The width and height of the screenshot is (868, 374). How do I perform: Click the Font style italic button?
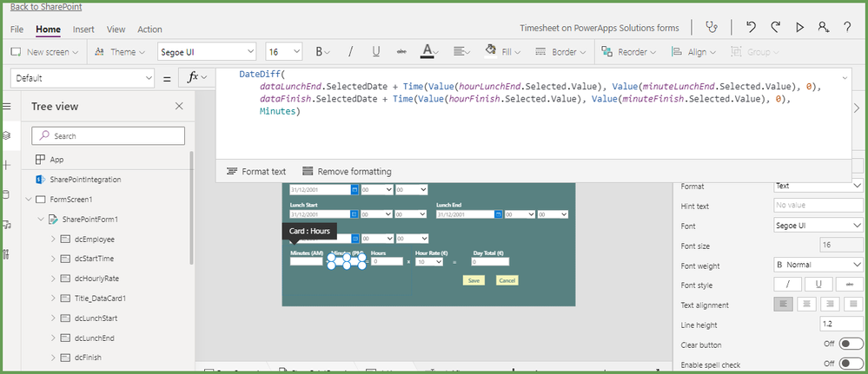coord(787,285)
